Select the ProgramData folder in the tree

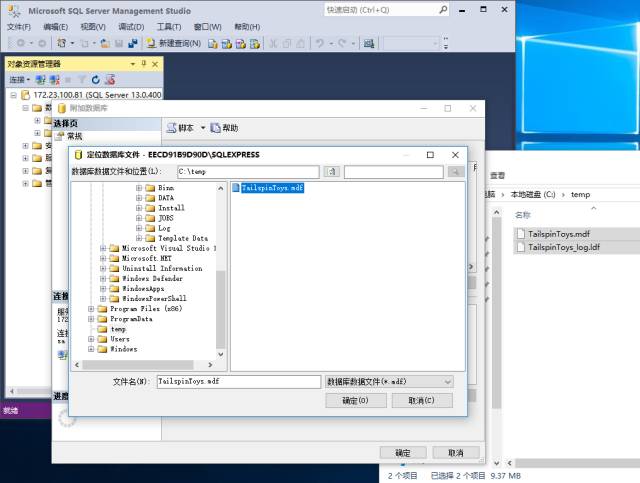pos(131,319)
